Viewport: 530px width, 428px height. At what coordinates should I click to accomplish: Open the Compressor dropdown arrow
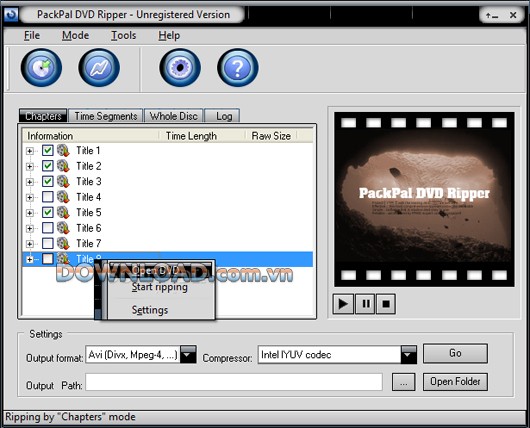409,354
